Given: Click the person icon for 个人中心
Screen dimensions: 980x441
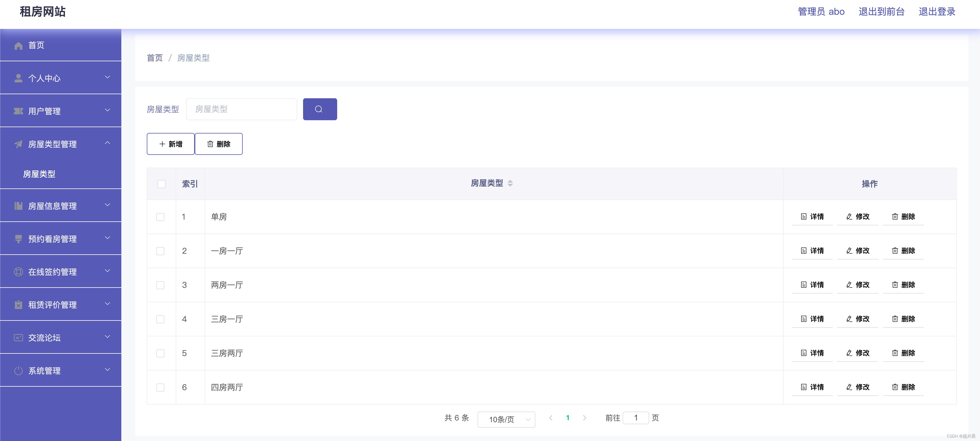Looking at the screenshot, I should pos(18,78).
